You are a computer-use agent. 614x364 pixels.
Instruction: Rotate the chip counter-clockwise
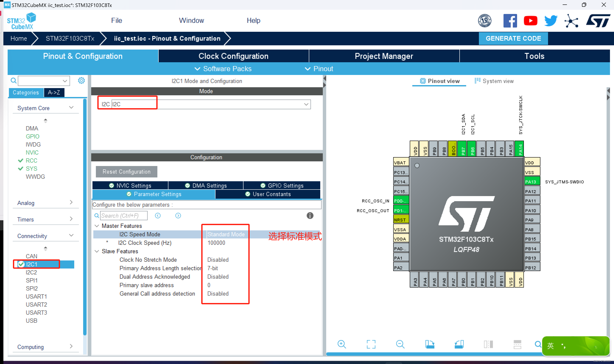(x=459, y=344)
